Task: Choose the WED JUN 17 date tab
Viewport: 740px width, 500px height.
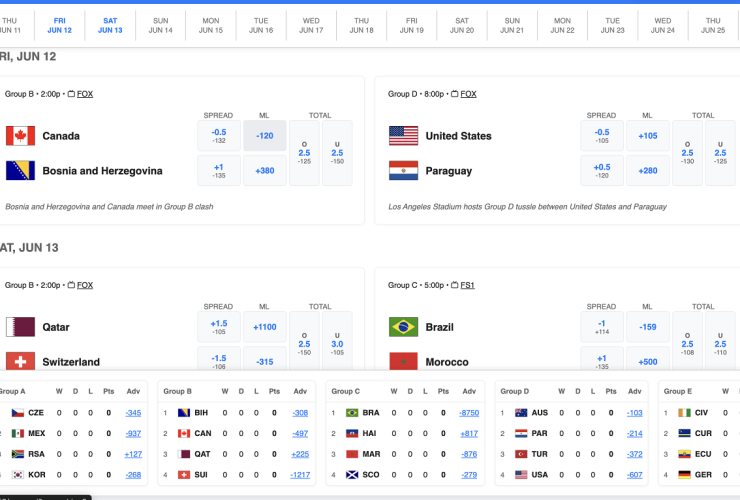Action: pyautogui.click(x=311, y=25)
